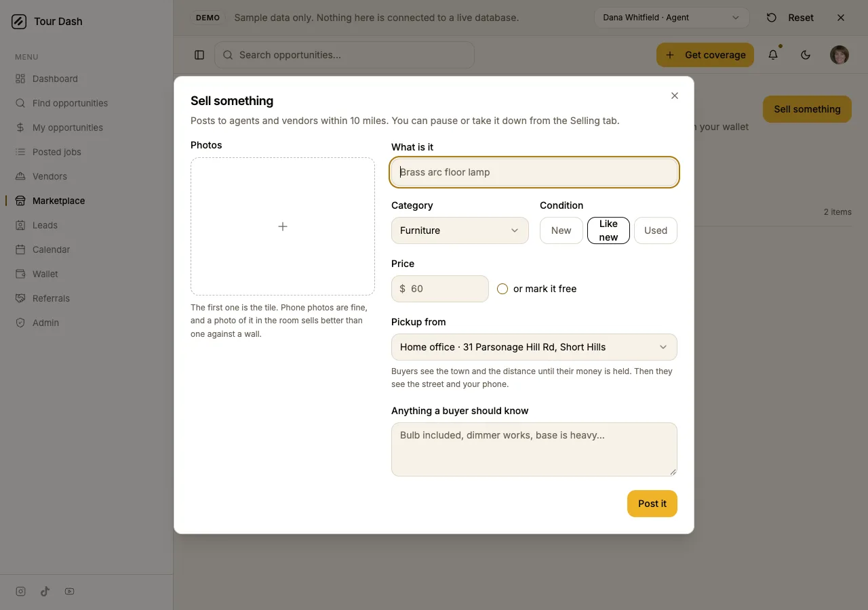Open the YouTube link icon
Image resolution: width=868 pixels, height=610 pixels.
pyautogui.click(x=69, y=591)
